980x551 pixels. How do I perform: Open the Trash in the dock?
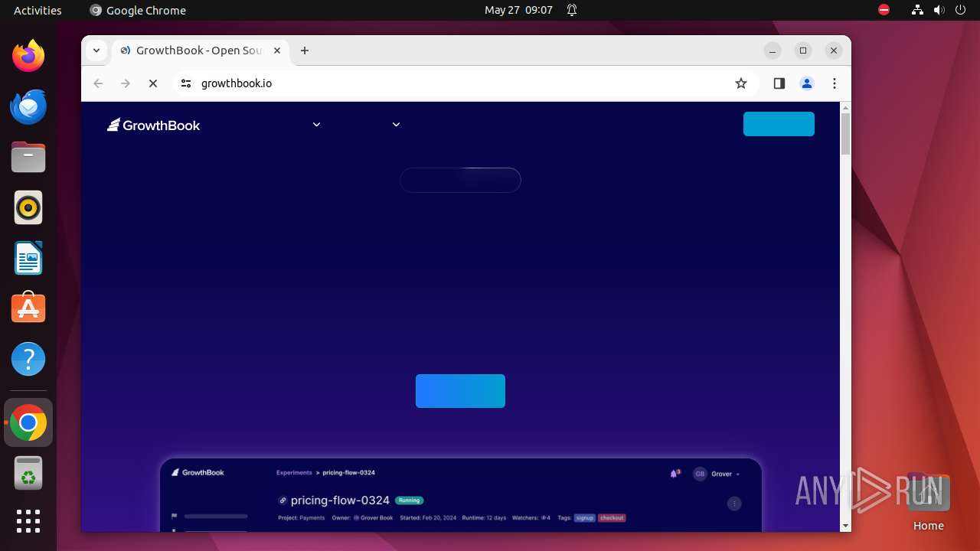[x=28, y=473]
